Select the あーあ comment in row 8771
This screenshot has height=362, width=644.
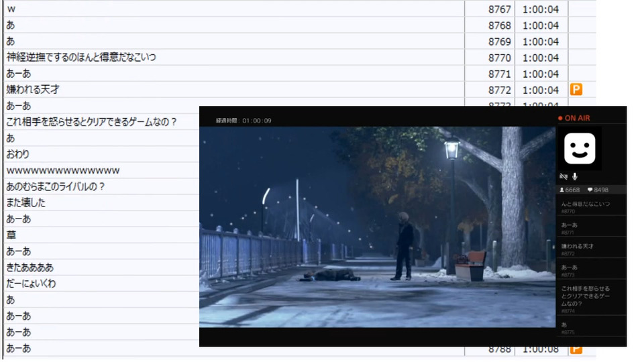19,74
